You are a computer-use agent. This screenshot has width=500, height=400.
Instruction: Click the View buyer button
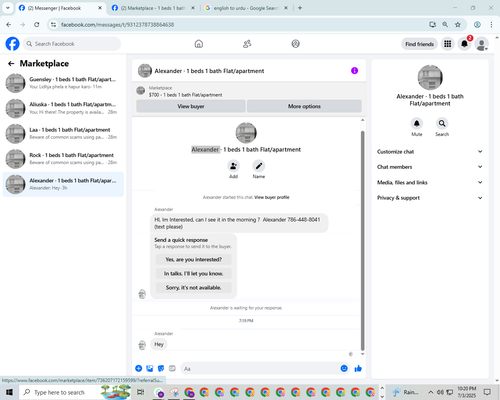(x=191, y=106)
